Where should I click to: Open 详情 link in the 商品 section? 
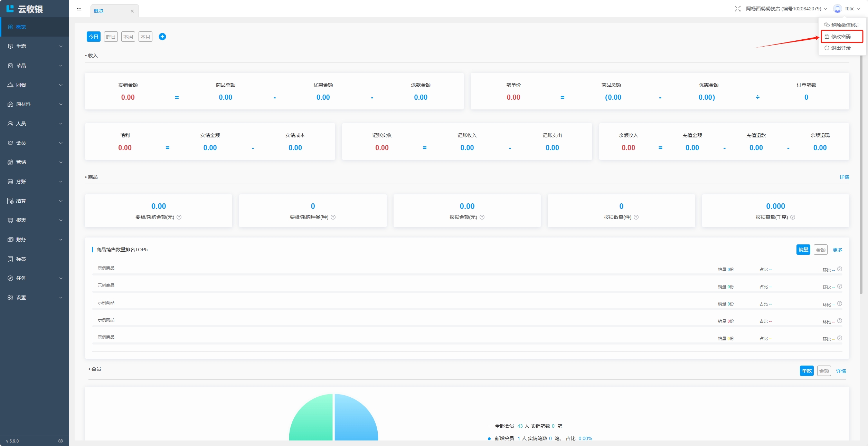[844, 177]
